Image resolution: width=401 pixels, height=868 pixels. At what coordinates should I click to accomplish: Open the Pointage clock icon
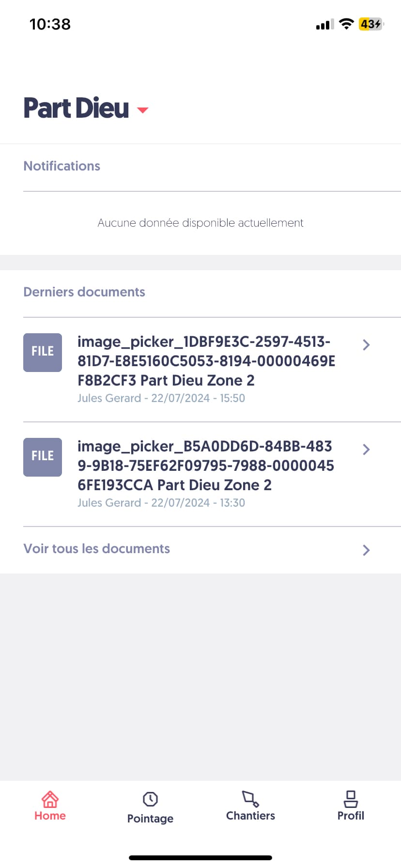[x=150, y=799]
